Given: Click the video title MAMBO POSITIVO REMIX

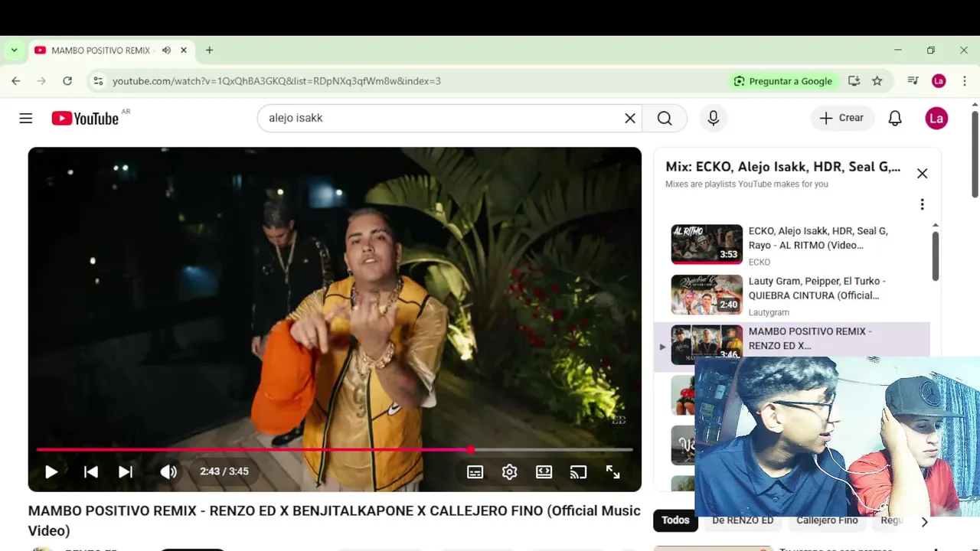Looking at the screenshot, I should click(335, 520).
